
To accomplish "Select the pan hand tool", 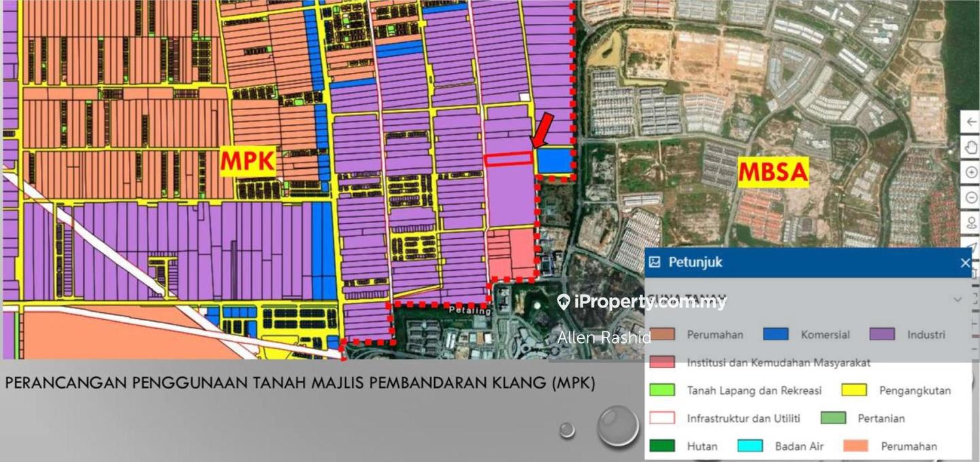I will 971,147.
